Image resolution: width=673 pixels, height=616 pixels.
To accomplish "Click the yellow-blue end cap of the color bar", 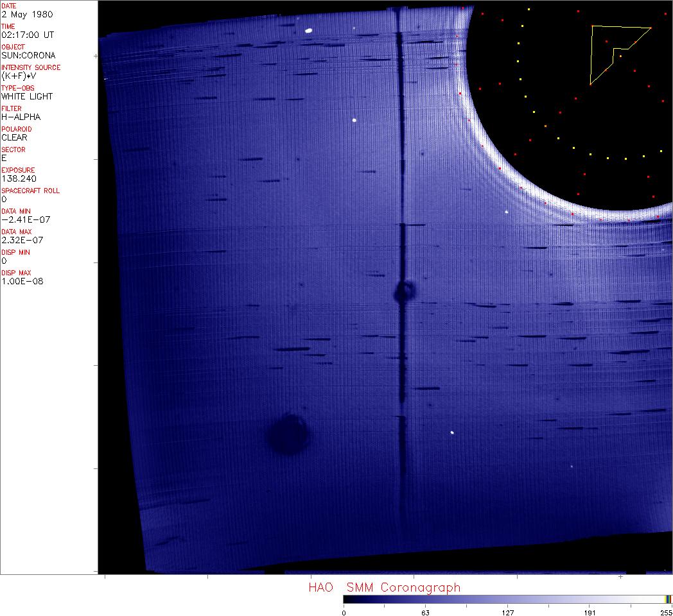I will coord(668,599).
